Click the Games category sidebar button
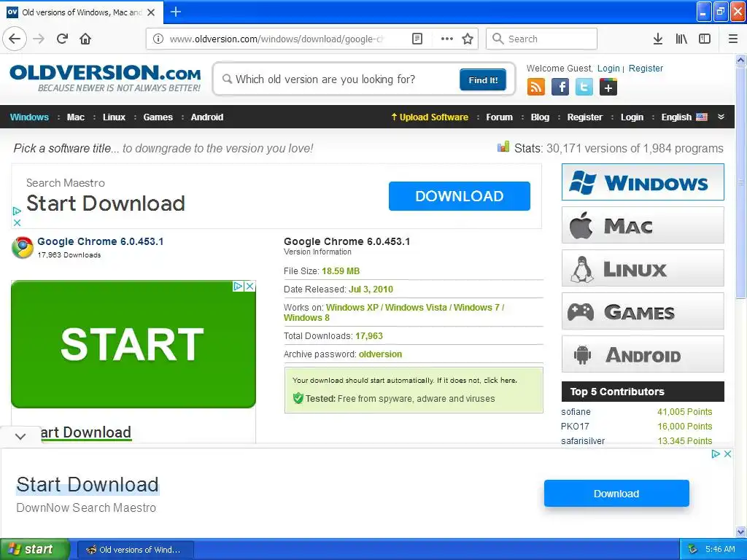 (x=643, y=311)
